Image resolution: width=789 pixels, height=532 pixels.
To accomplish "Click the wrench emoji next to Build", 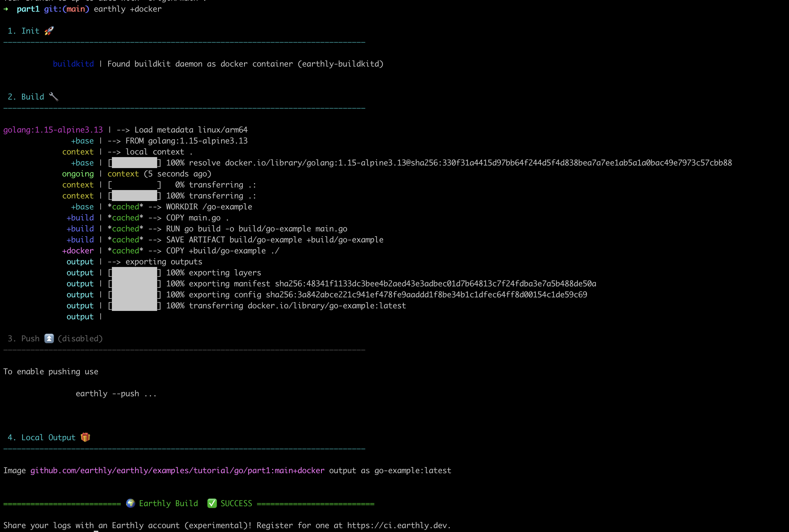I will pyautogui.click(x=54, y=97).
